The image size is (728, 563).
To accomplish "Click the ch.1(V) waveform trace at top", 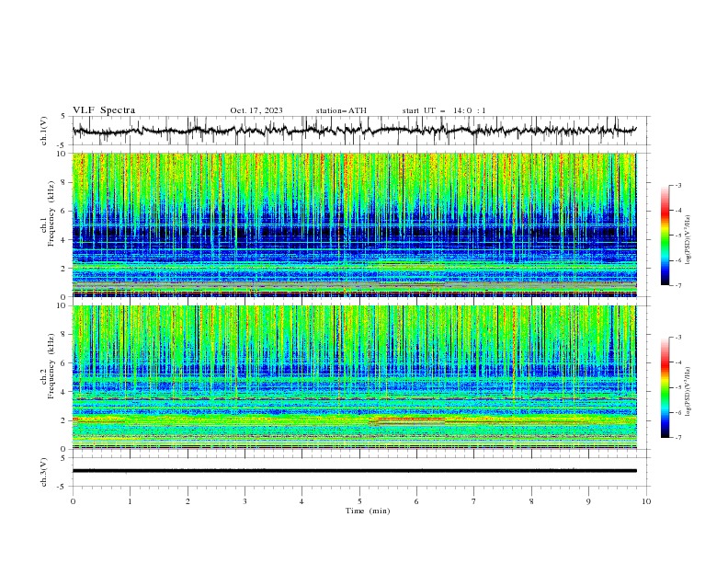I will click(355, 131).
